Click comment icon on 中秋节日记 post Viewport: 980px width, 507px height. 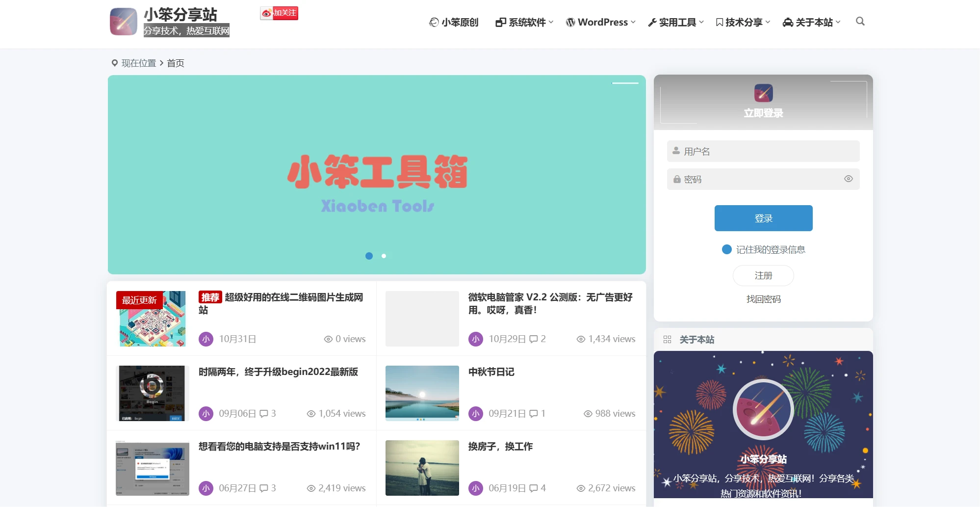[x=534, y=414]
